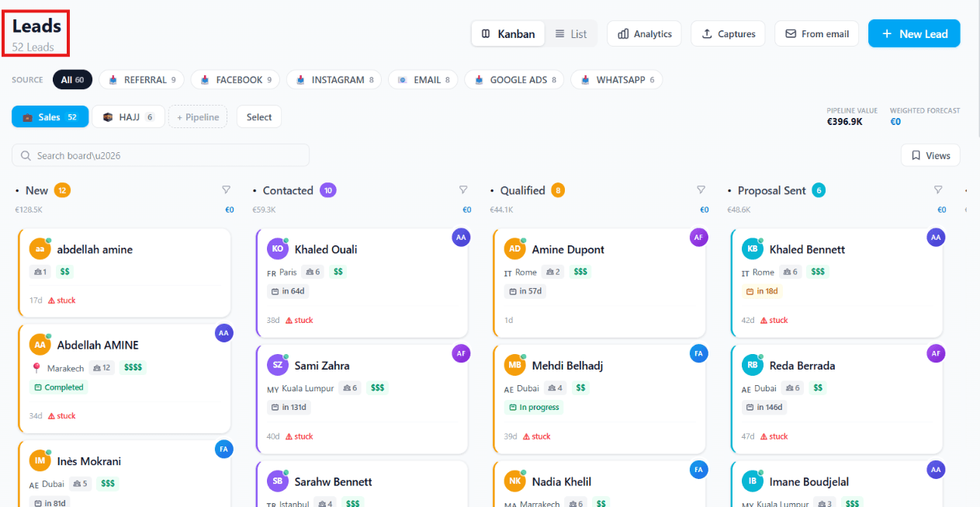980x507 pixels.
Task: Click the IB avatar on Imane Boudjelal card
Action: tap(753, 482)
